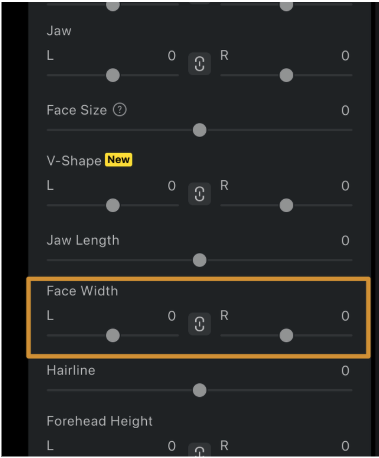Click the Hairline slider handle
Image resolution: width=379 pixels, height=458 pixels.
click(200, 390)
